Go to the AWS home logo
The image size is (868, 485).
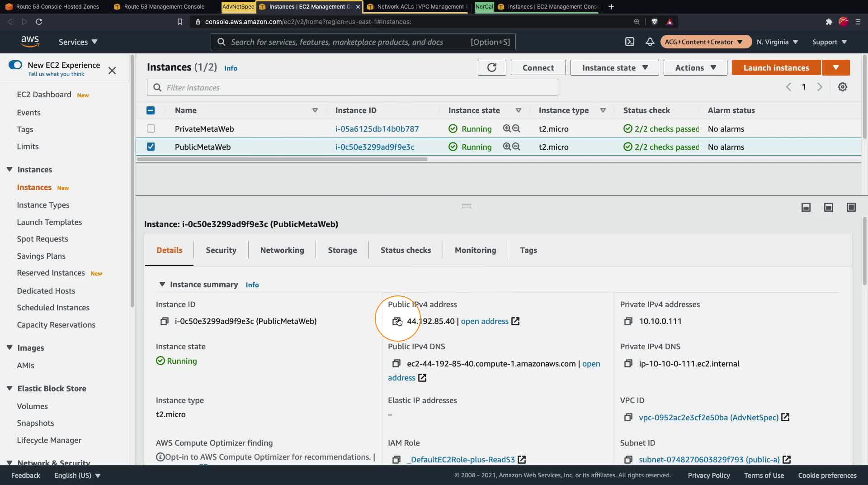click(x=30, y=41)
